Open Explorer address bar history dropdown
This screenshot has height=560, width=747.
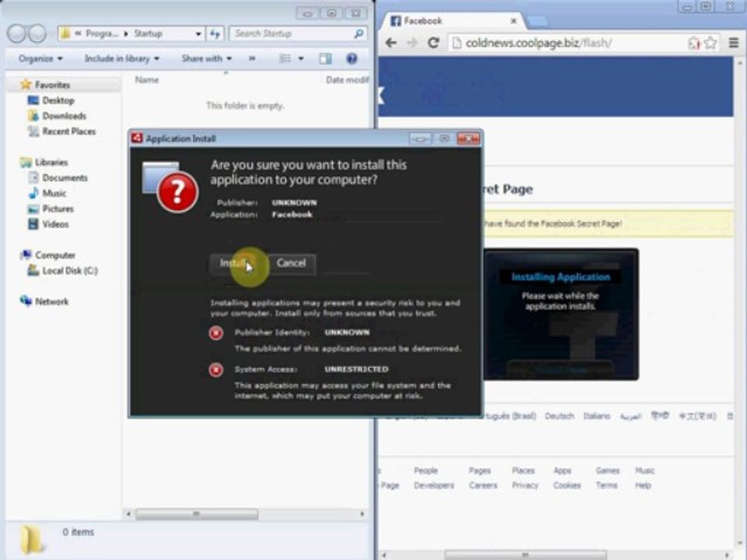click(x=198, y=33)
